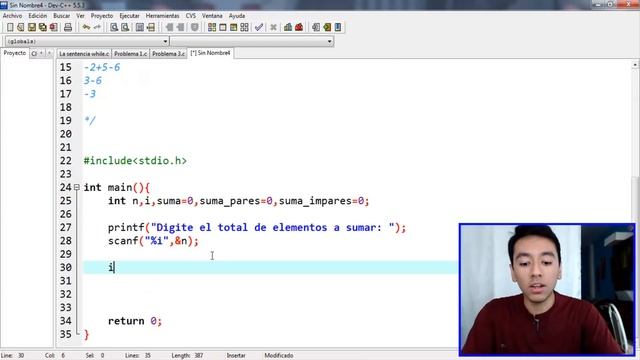This screenshot has height=360, width=640.
Task: Click the right arrow of the side-panel tabs
Action: point(49,53)
